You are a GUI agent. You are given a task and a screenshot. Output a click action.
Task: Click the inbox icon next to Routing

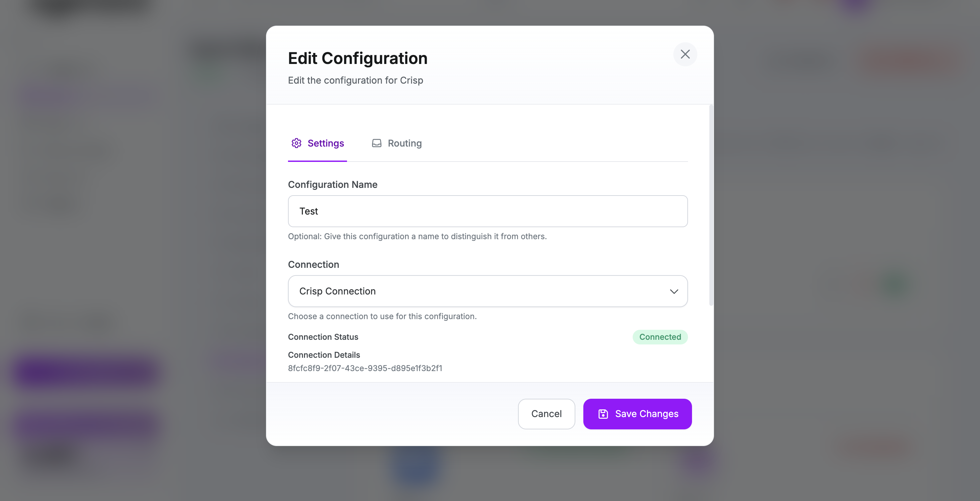(x=377, y=143)
